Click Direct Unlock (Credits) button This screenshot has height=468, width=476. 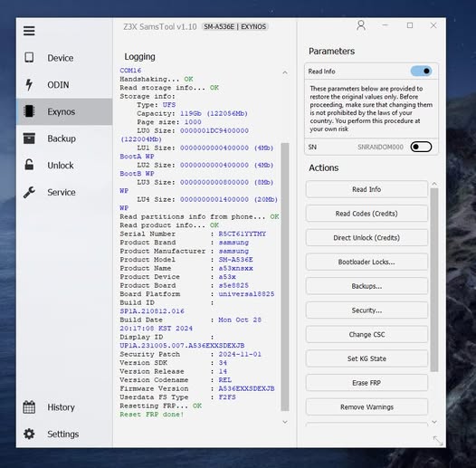[x=367, y=237]
